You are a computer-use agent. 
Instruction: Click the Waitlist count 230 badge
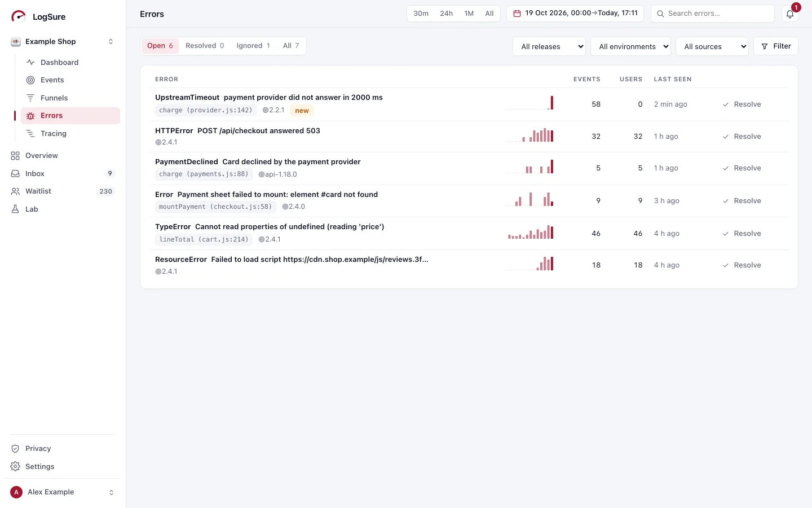pos(106,191)
